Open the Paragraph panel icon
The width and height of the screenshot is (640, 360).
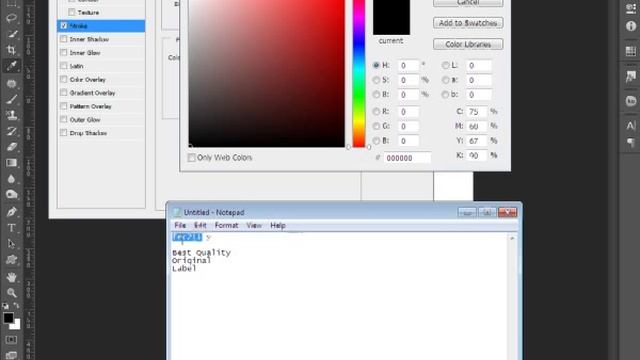pyautogui.click(x=631, y=142)
